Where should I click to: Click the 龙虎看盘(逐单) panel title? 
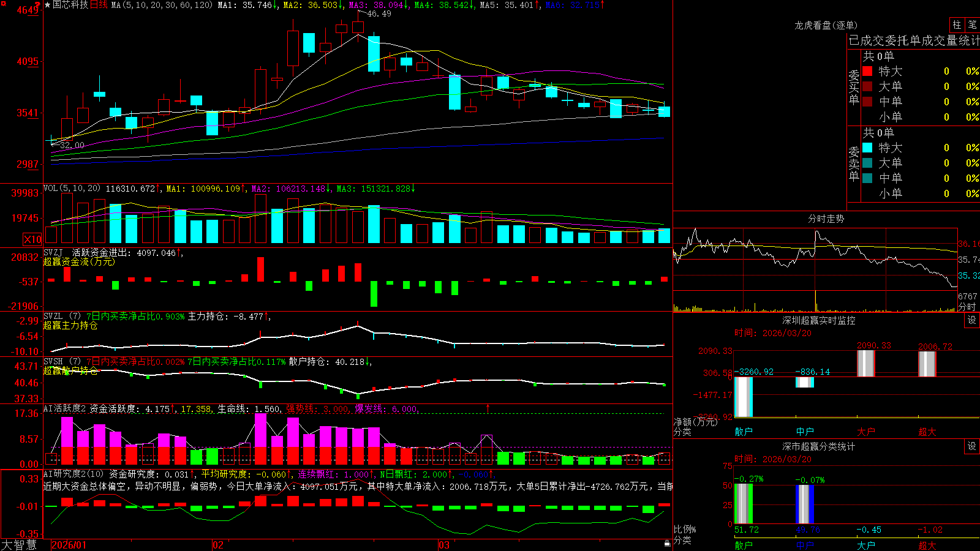click(x=826, y=25)
